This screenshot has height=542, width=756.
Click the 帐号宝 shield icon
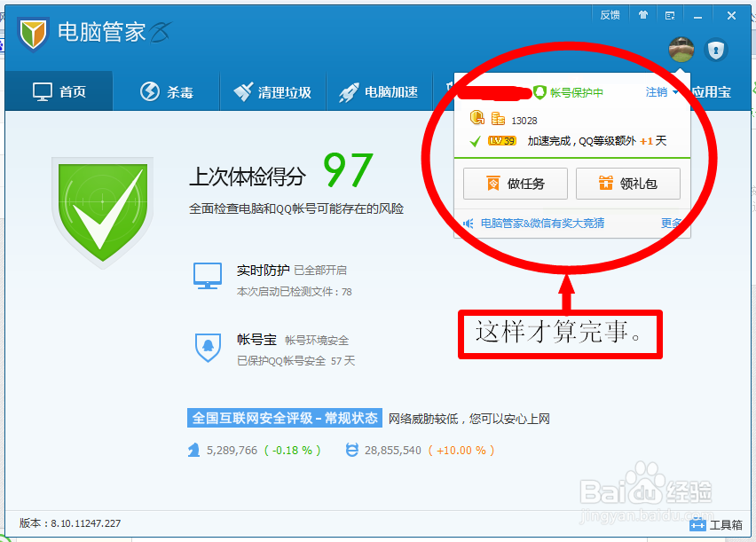208,347
